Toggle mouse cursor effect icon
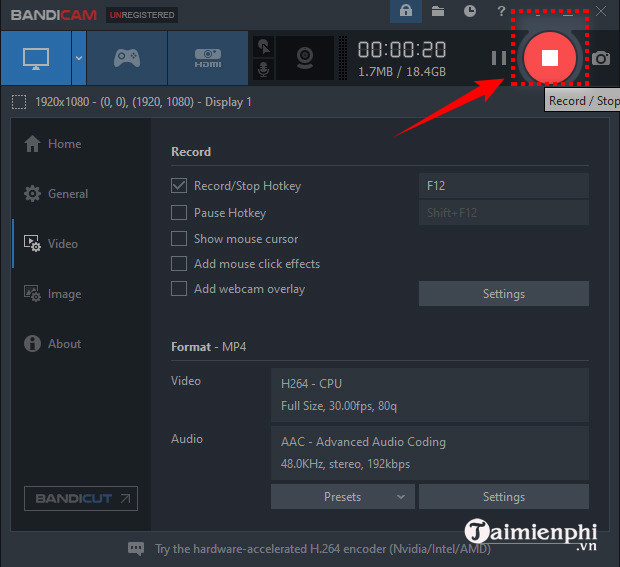 263,46
